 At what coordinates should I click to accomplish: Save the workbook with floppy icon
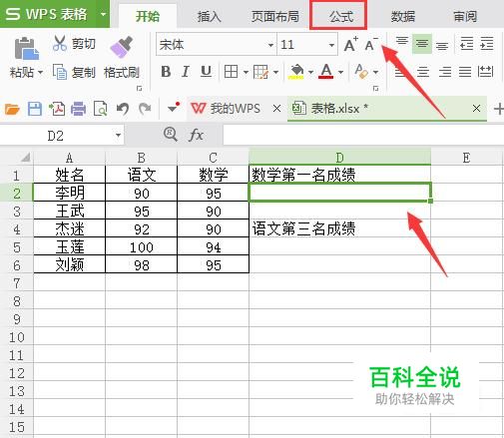pyautogui.click(x=35, y=109)
